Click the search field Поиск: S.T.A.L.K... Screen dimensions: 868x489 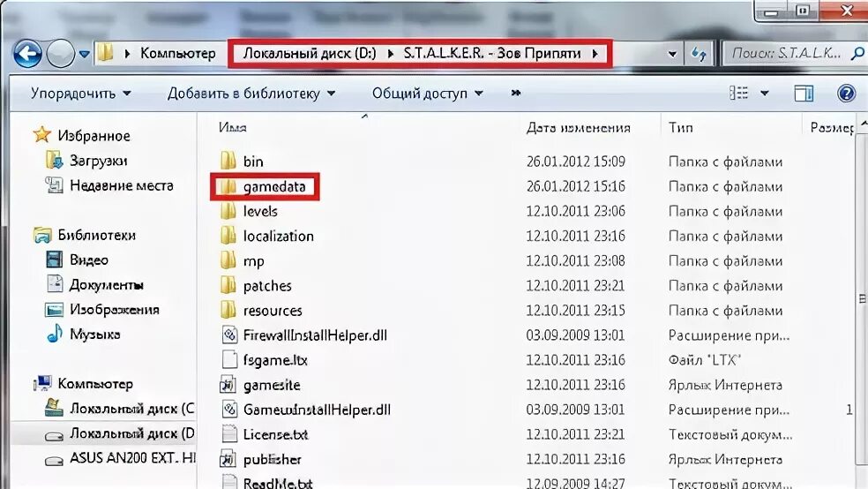pos(786,53)
